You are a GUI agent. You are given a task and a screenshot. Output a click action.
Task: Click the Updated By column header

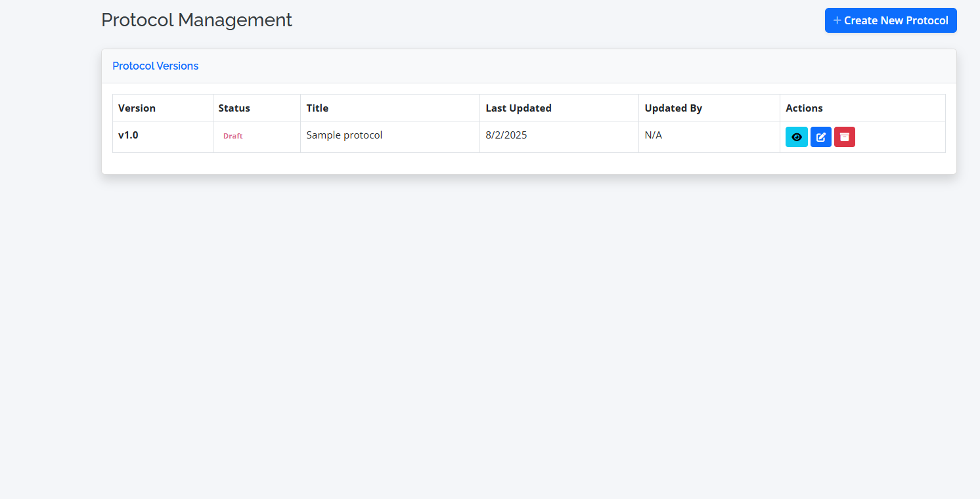673,108
